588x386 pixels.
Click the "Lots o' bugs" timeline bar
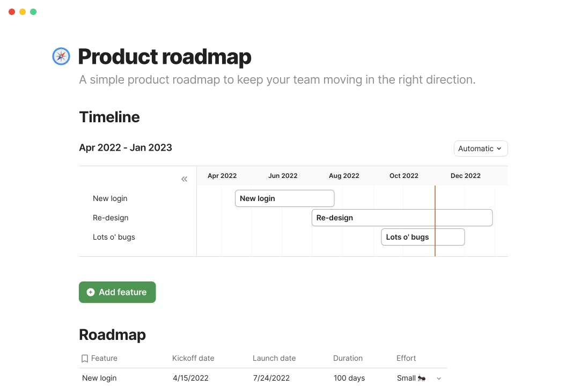423,237
